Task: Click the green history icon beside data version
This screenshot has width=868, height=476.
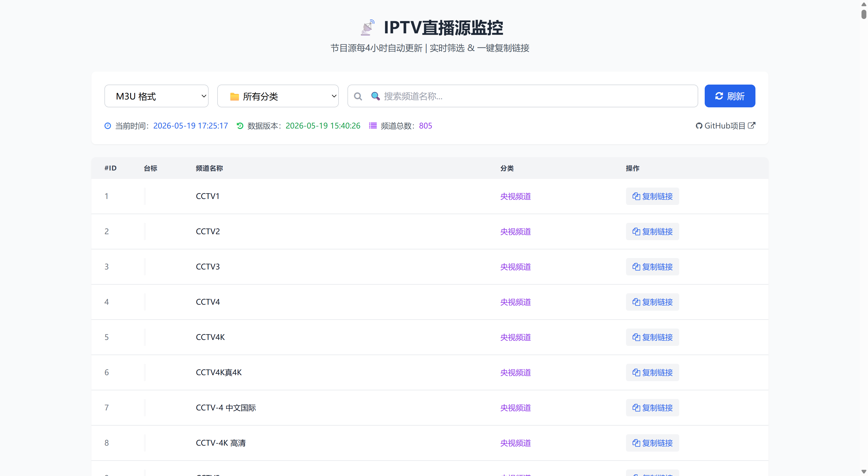Action: [x=240, y=126]
